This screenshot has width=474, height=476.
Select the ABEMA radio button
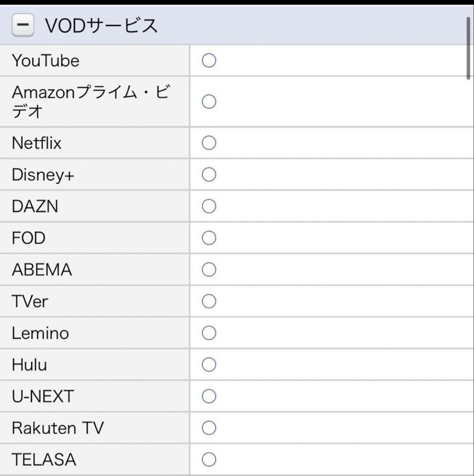click(208, 269)
